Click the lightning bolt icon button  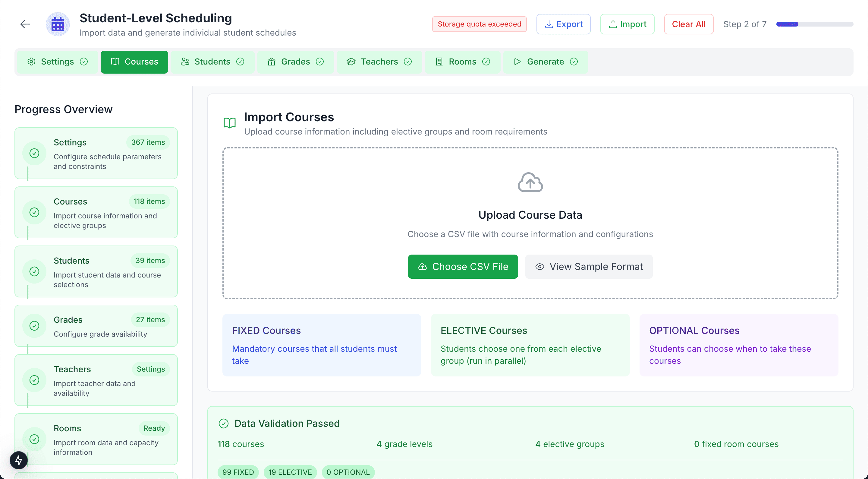pos(18,460)
